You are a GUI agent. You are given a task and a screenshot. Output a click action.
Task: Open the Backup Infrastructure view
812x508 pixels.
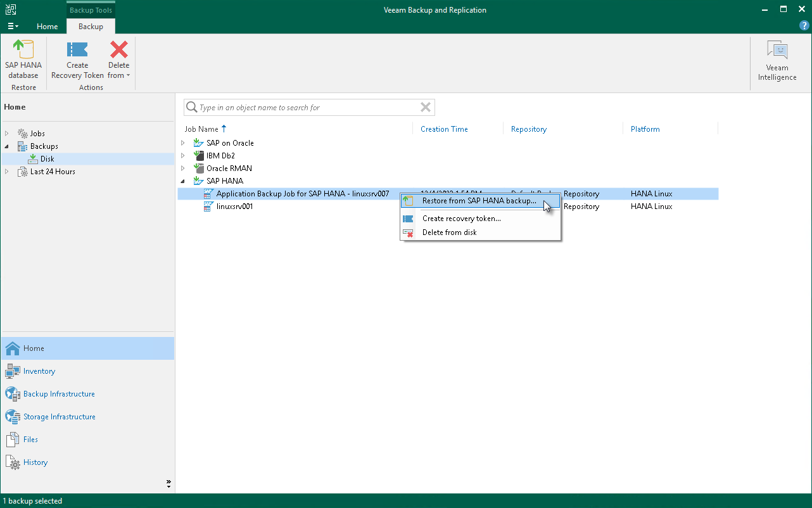click(87, 394)
